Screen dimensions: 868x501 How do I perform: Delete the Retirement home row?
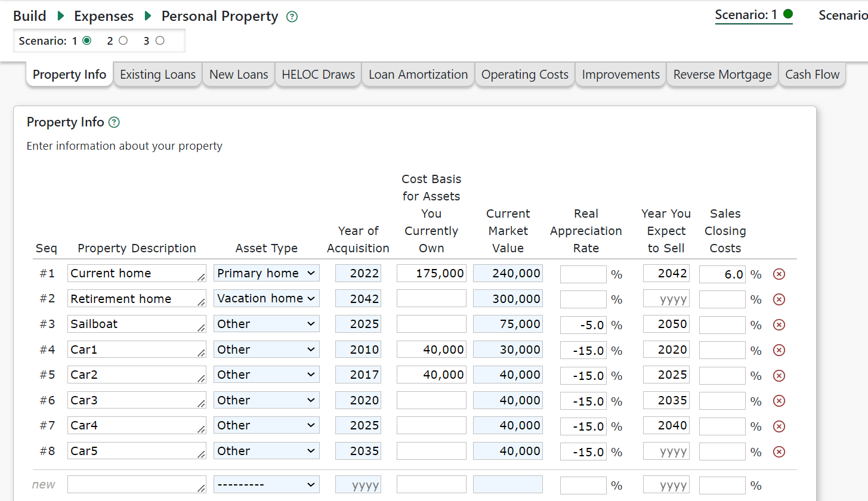(779, 299)
